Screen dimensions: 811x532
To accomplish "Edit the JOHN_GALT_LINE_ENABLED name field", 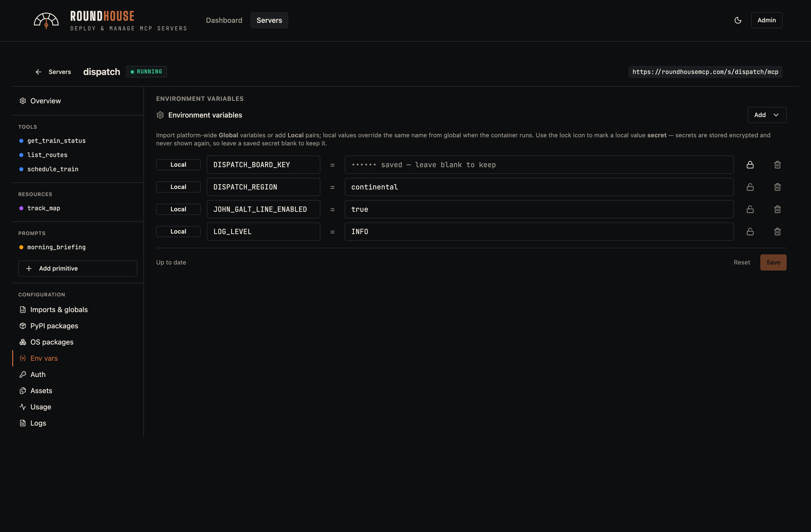I will 263,210.
